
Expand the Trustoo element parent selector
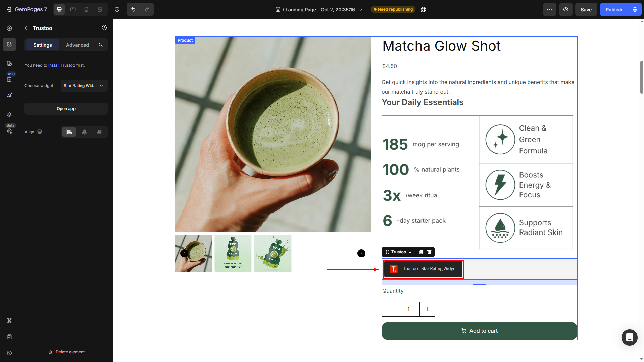(x=410, y=252)
